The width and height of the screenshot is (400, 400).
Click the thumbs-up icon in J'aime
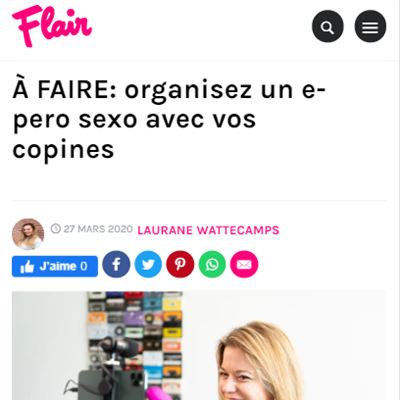click(x=27, y=267)
